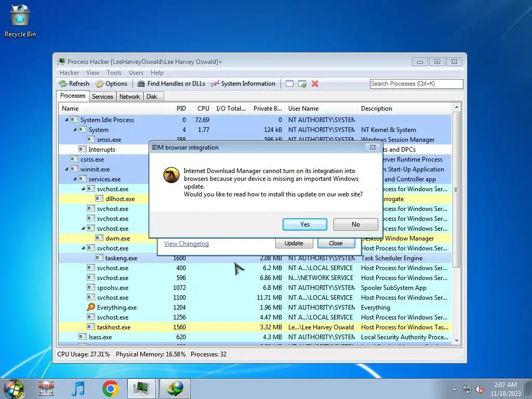Click the CPU Usage status bar entry
Viewport: 532px width, 399px height.
click(84, 354)
